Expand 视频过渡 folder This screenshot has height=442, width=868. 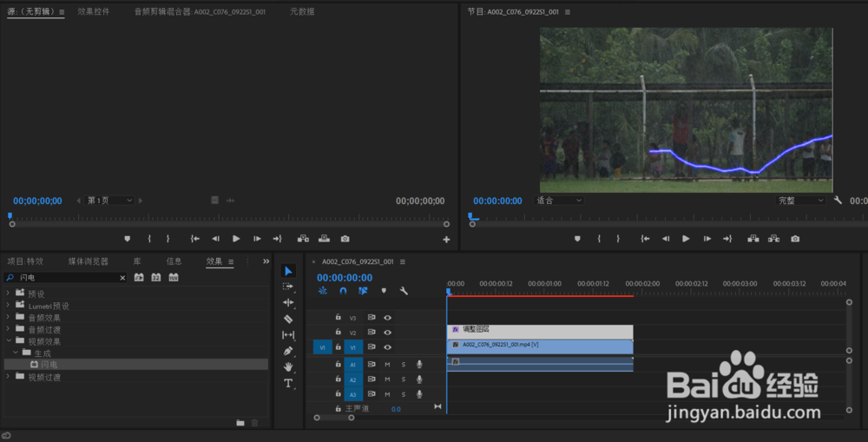point(8,376)
